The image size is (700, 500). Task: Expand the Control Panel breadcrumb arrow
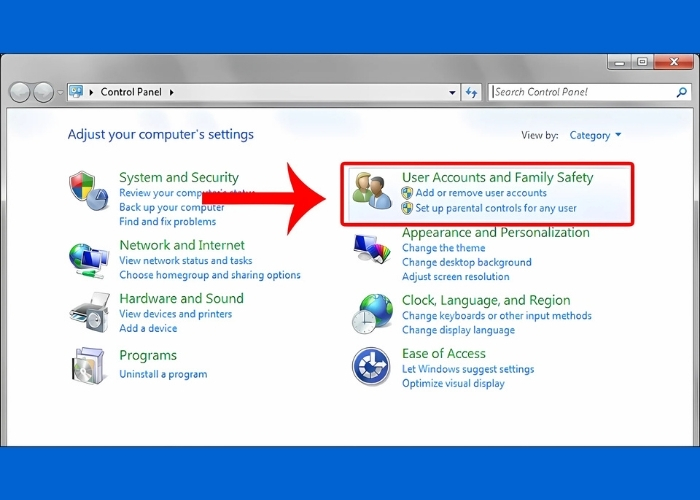click(x=171, y=92)
